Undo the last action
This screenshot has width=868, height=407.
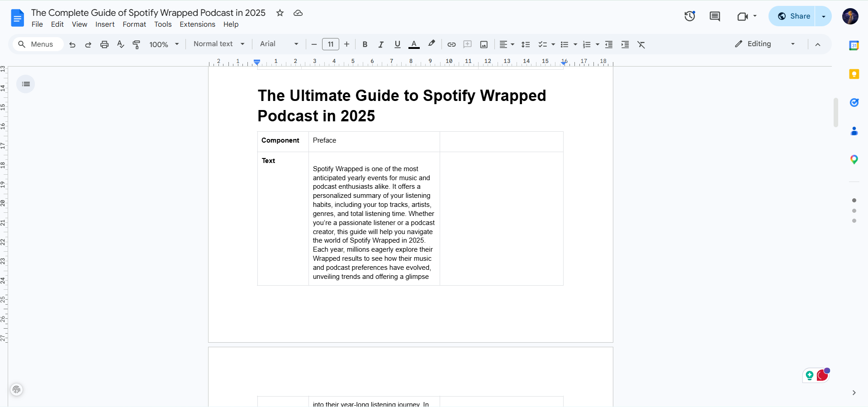point(72,44)
